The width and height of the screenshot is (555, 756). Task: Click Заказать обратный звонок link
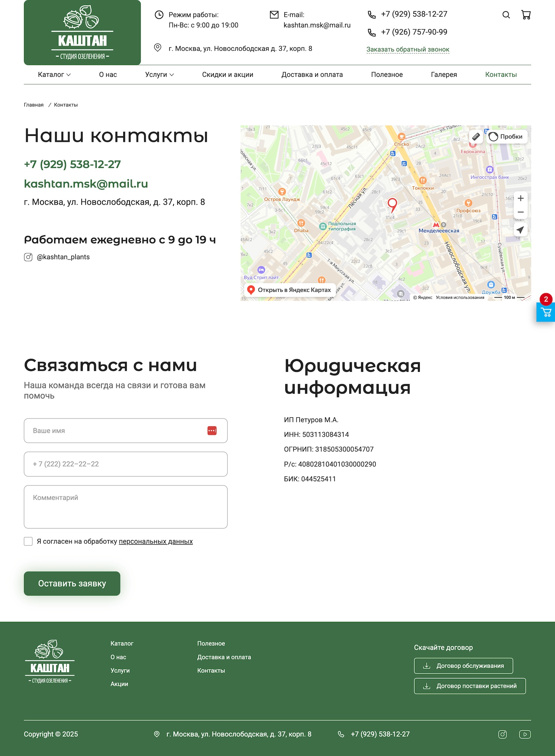click(408, 50)
